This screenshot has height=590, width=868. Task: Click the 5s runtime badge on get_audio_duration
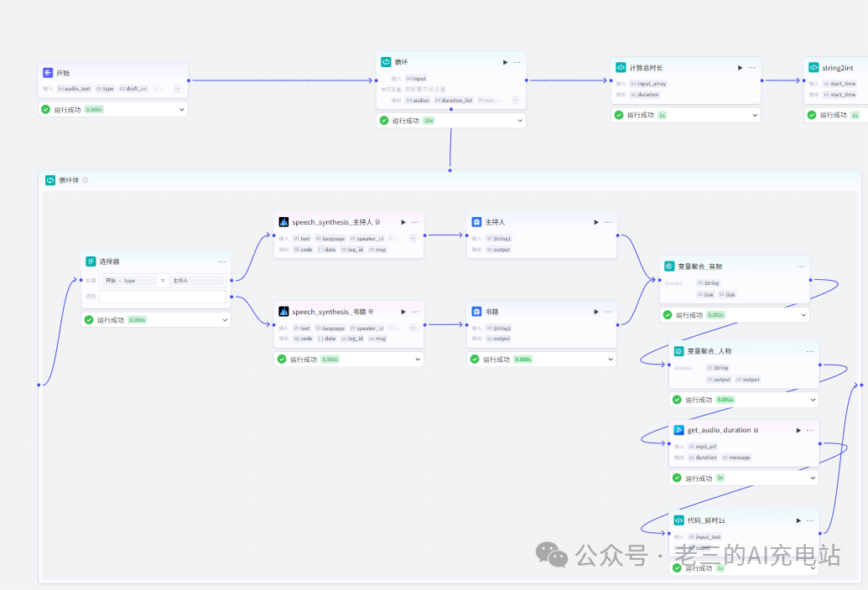pyautogui.click(x=720, y=478)
